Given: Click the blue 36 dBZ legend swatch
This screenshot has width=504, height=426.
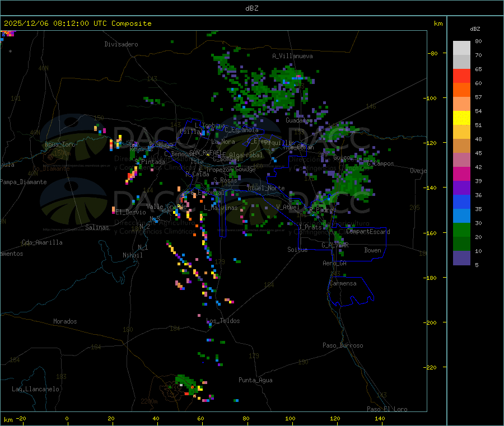Looking at the screenshot, I should click(x=461, y=202).
